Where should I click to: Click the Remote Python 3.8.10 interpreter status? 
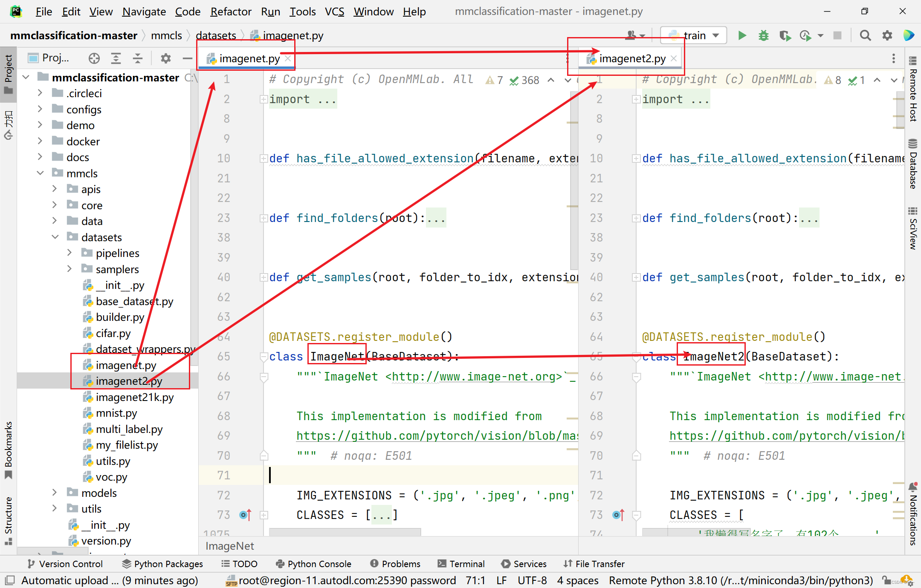[741, 580]
